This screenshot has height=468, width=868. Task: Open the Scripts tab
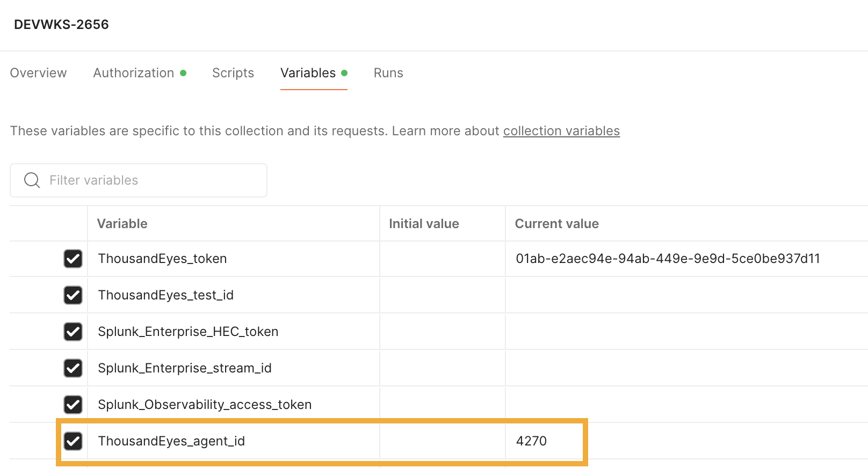tap(233, 73)
